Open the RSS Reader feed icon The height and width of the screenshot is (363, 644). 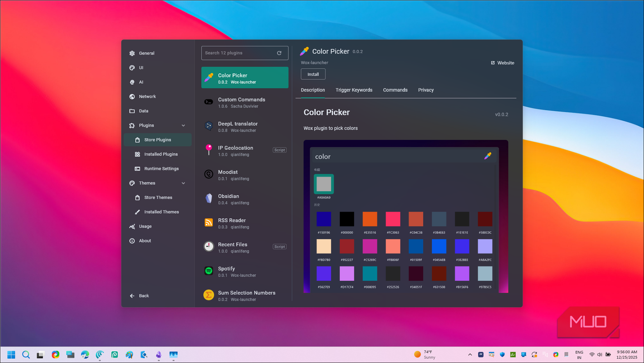pos(208,223)
